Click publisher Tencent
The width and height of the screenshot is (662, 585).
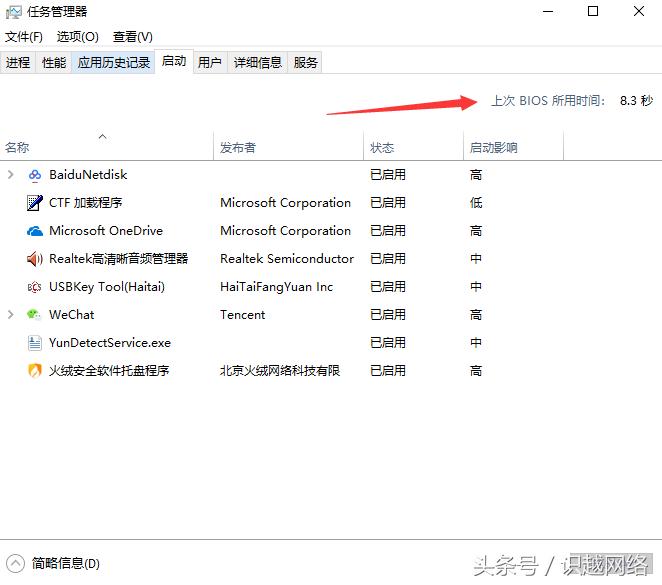243,315
